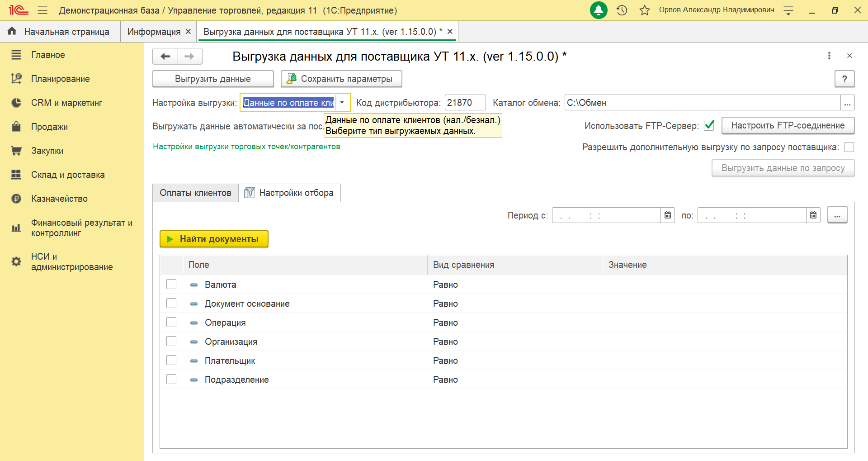Check the Операция filter checkbox
Viewport: 868px width, 461px height.
tap(171, 322)
